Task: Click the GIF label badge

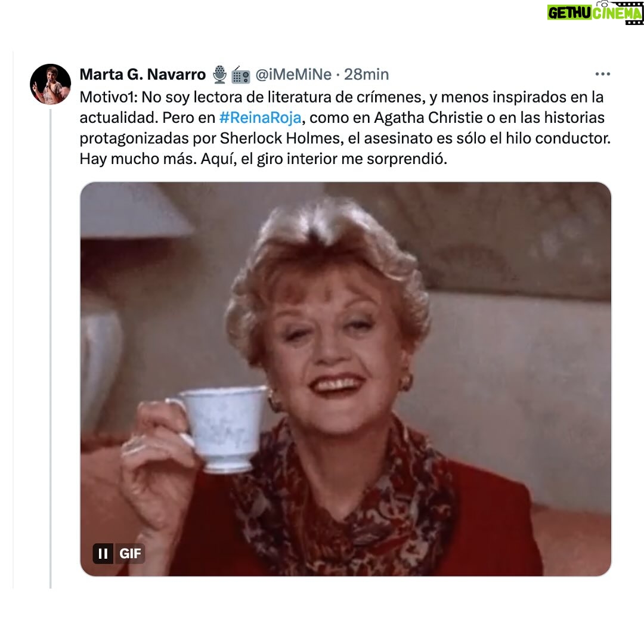Action: (130, 553)
